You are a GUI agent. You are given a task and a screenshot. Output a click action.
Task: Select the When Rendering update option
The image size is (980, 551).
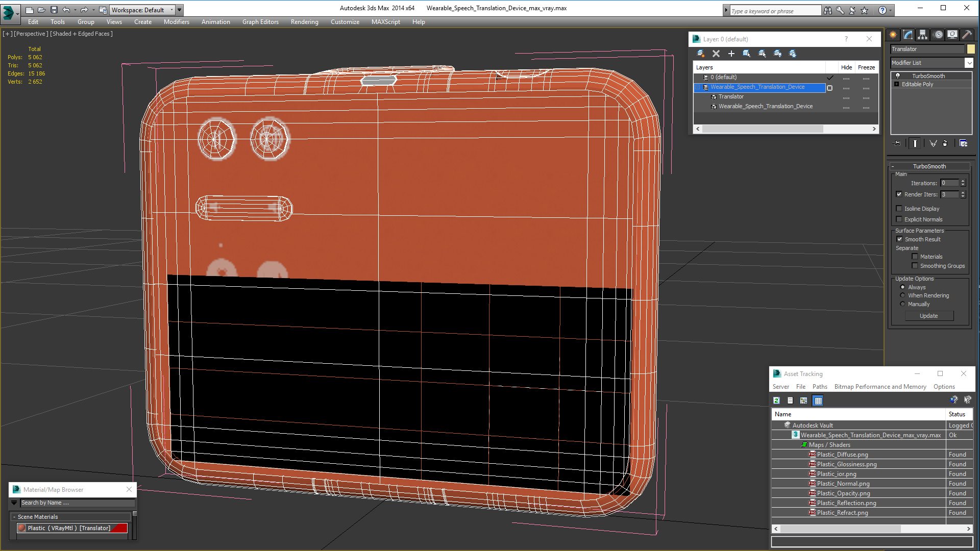902,295
